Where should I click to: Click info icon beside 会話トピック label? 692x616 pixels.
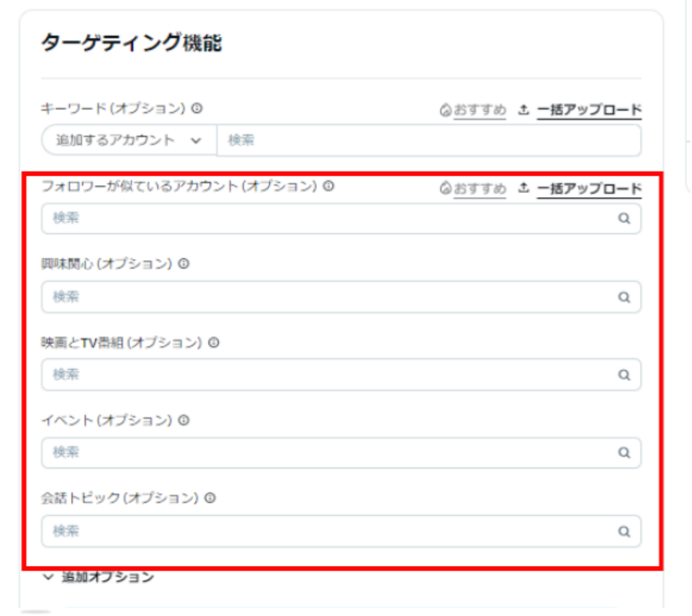pos(210,498)
